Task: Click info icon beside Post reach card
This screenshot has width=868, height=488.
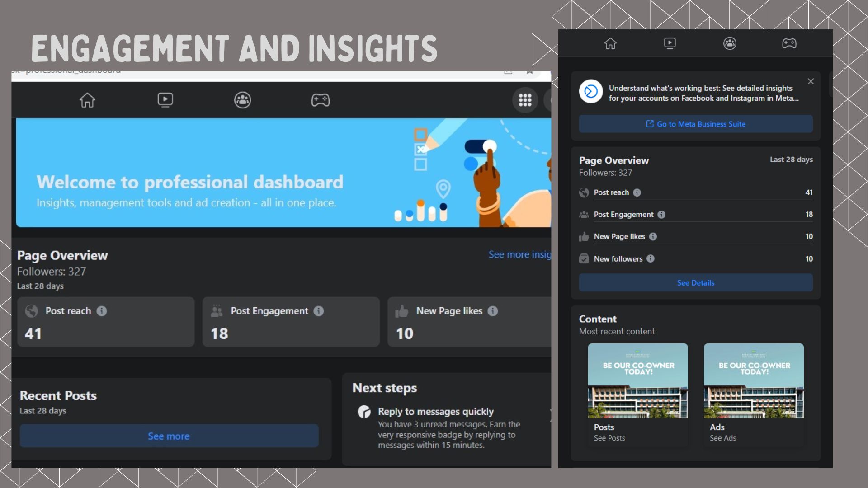Action: [x=102, y=311]
